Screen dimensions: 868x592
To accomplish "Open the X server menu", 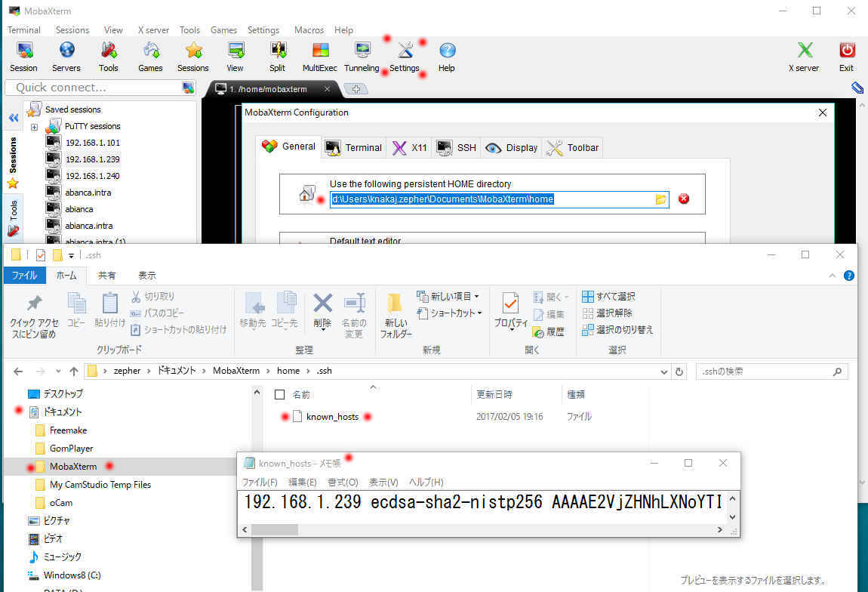I will pyautogui.click(x=153, y=30).
